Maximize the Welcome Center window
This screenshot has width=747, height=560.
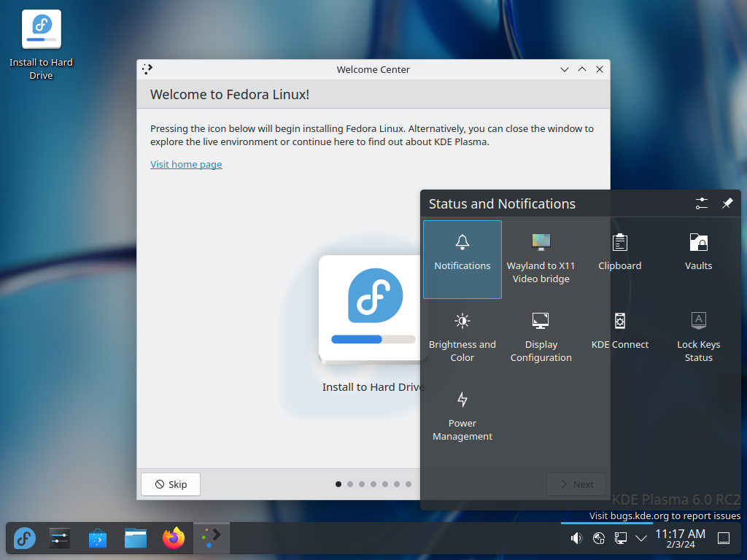(x=582, y=69)
